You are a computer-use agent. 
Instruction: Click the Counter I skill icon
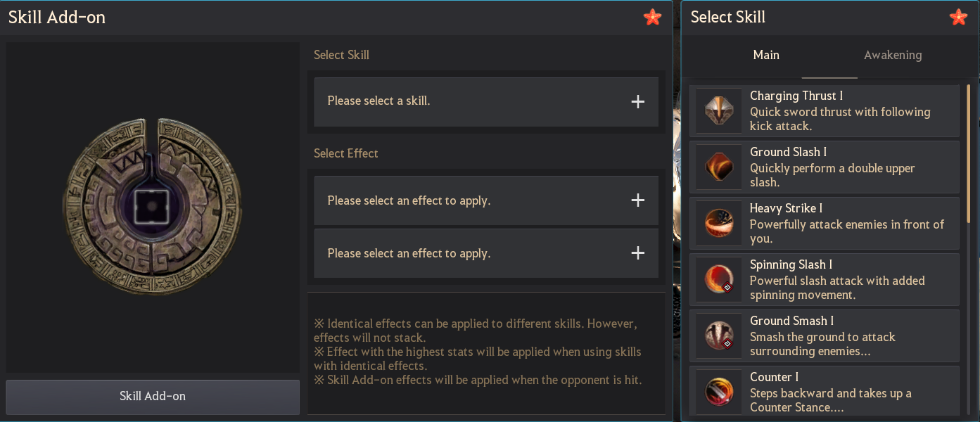(719, 391)
